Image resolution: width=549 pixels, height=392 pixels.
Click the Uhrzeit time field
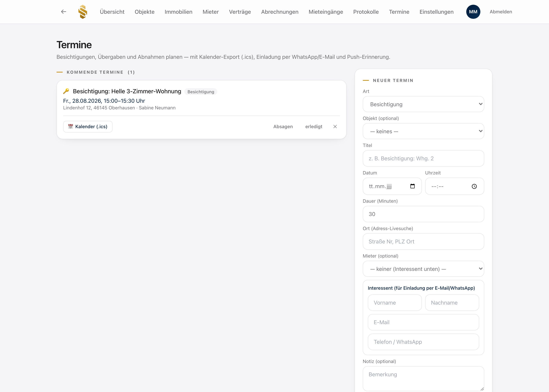pos(454,186)
